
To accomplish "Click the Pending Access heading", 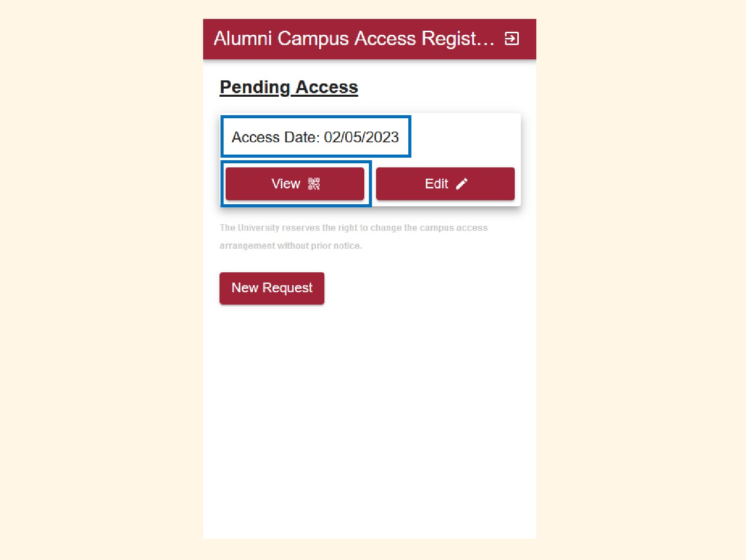I will click(289, 87).
